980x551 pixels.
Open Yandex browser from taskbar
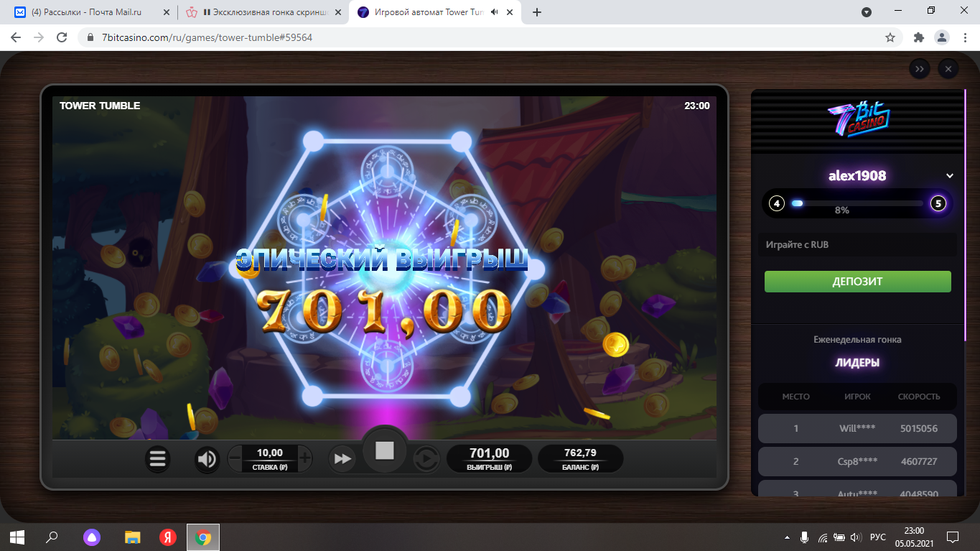click(168, 537)
